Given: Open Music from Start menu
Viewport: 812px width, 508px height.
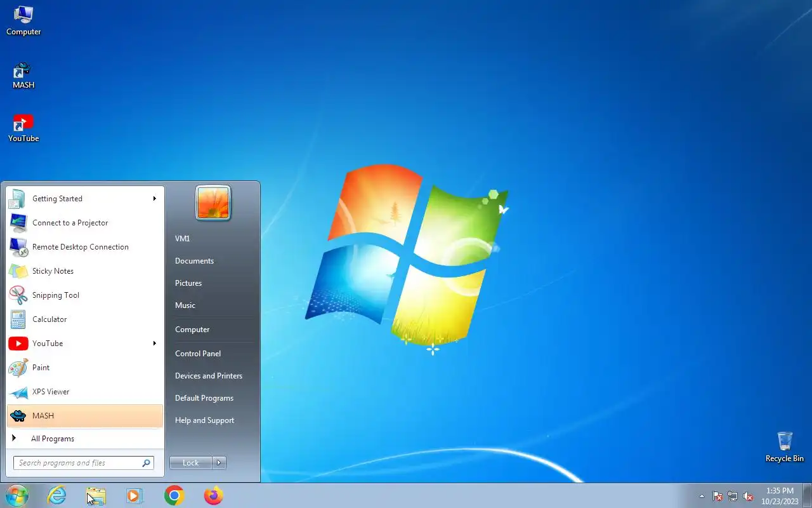Looking at the screenshot, I should [185, 305].
